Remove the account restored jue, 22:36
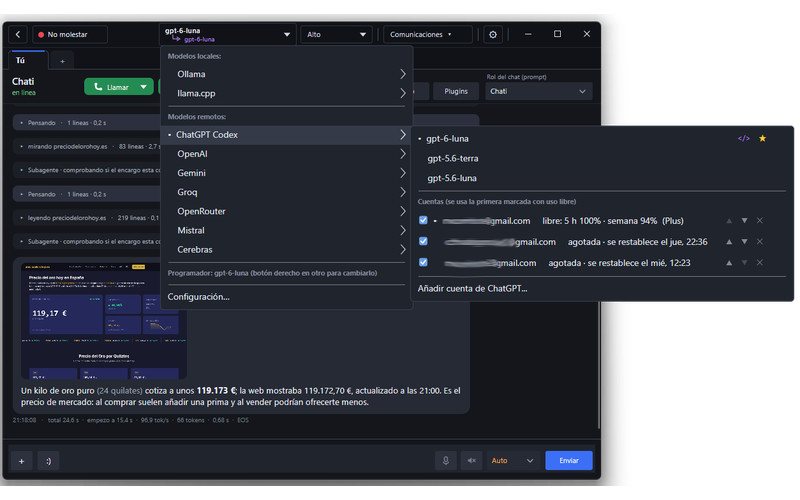The image size is (800, 500). click(x=760, y=241)
